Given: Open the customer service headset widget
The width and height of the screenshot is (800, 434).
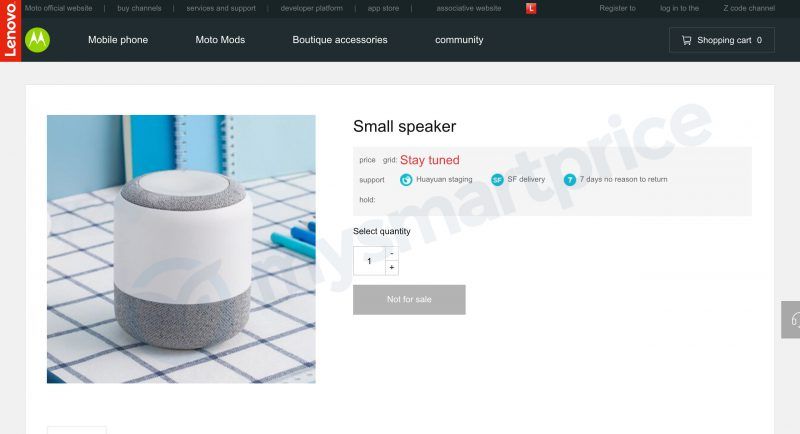Looking at the screenshot, I should [x=791, y=320].
